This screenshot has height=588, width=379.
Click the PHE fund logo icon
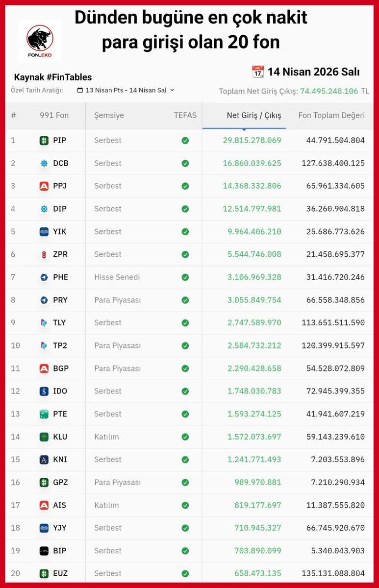(44, 277)
